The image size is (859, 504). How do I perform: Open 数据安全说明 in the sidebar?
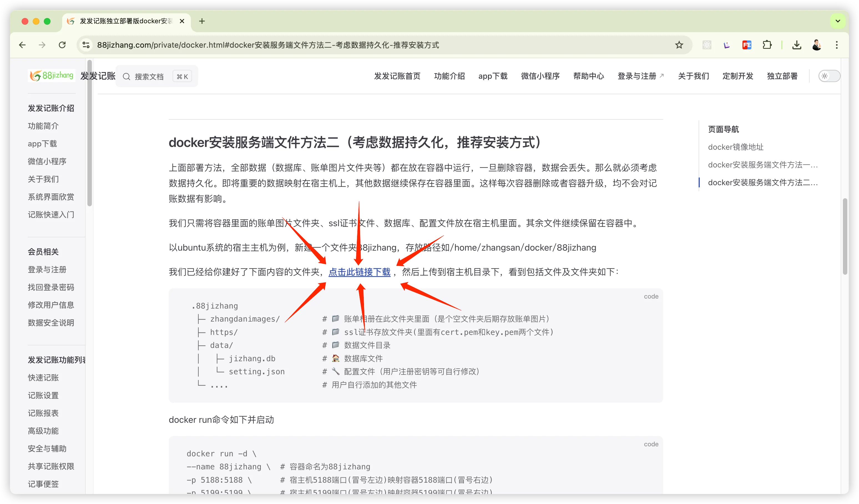point(51,323)
